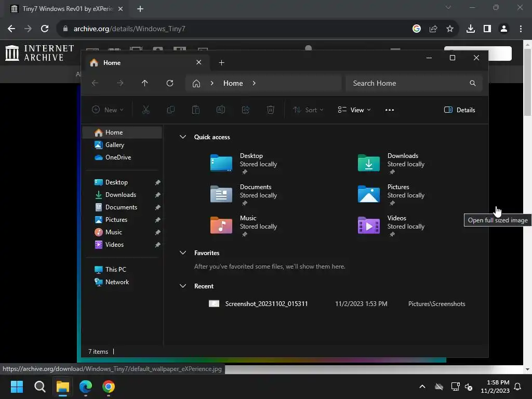This screenshot has height=399, width=532.
Task: Show hidden system tray icons
Action: pos(422,387)
